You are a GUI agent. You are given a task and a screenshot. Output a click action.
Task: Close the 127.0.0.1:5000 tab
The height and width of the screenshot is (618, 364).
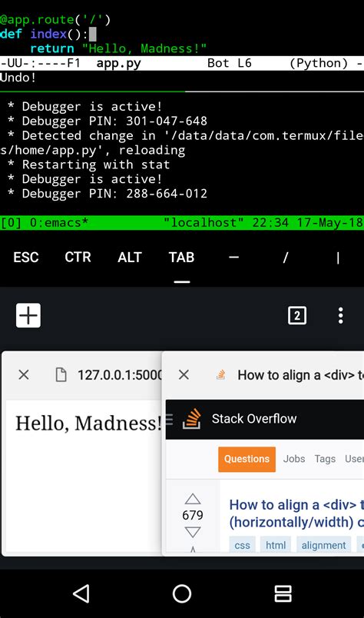coord(24,375)
